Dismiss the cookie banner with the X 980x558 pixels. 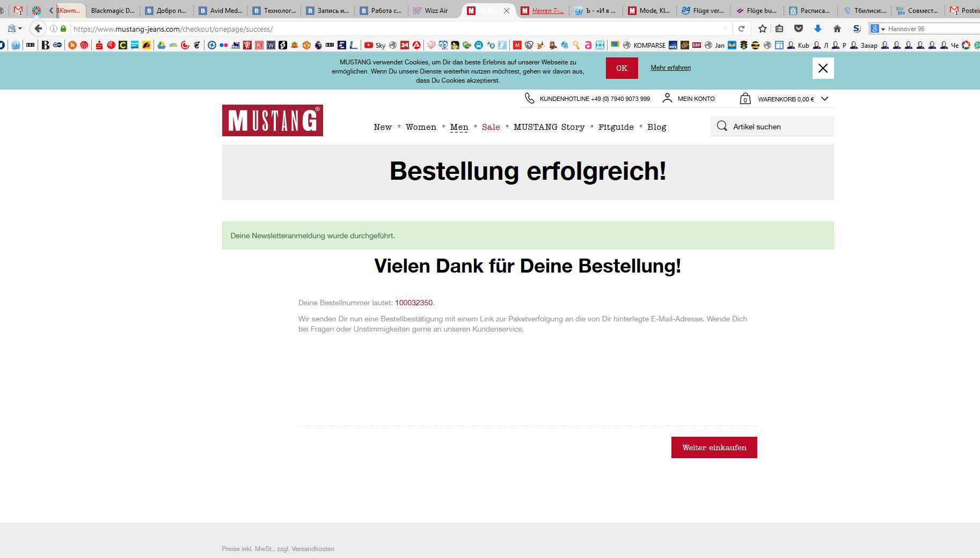(x=823, y=68)
